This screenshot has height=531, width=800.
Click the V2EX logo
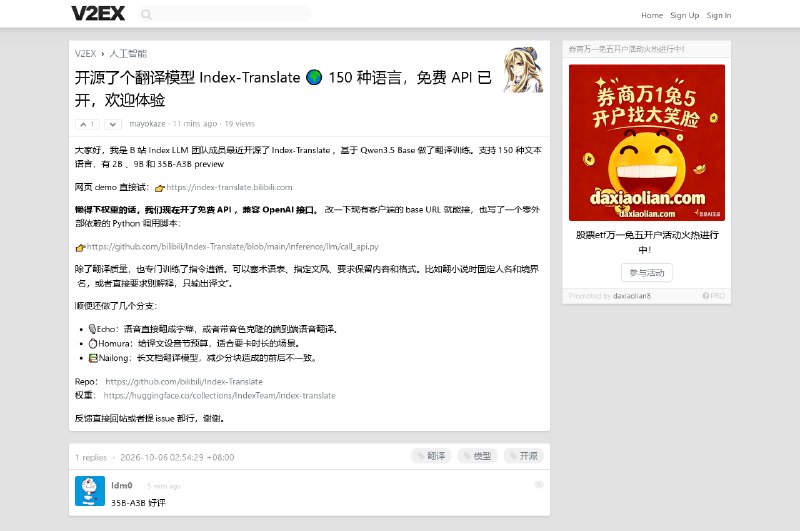click(98, 14)
